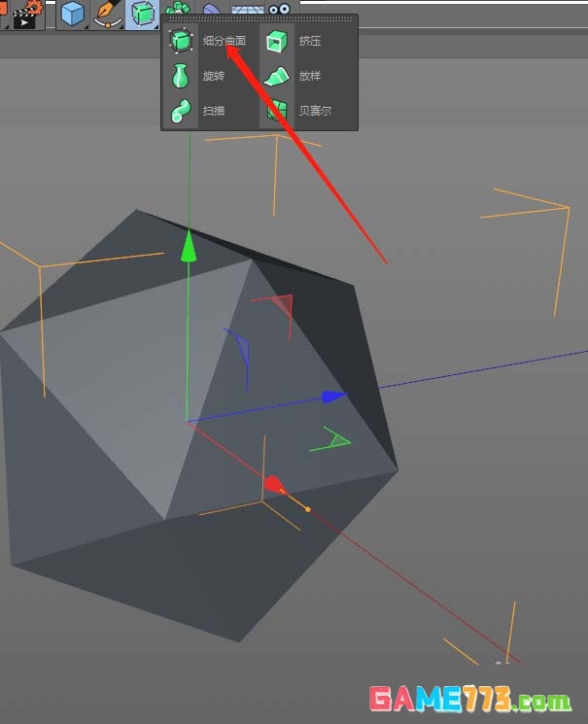
Task: Click the floor grid toolbar icon
Action: pos(247,8)
